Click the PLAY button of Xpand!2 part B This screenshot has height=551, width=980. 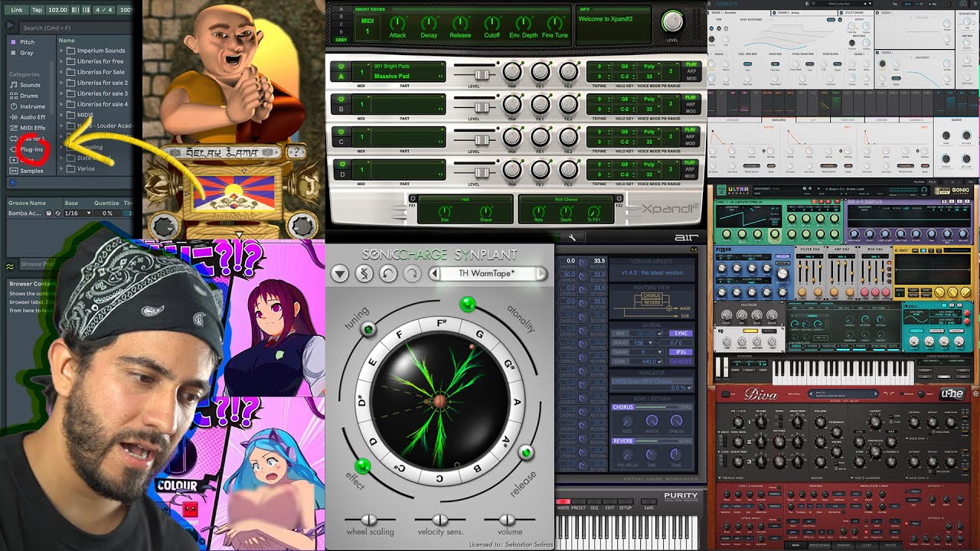click(691, 97)
